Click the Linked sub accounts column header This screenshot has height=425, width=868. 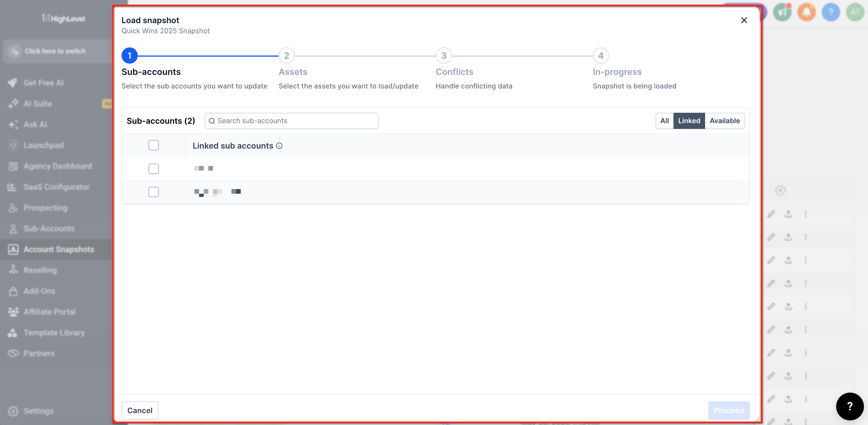tap(233, 146)
